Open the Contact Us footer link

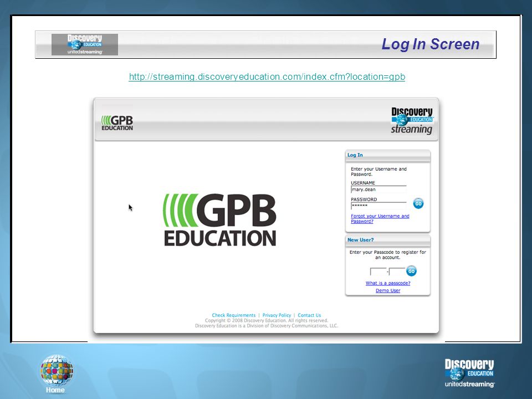click(309, 315)
